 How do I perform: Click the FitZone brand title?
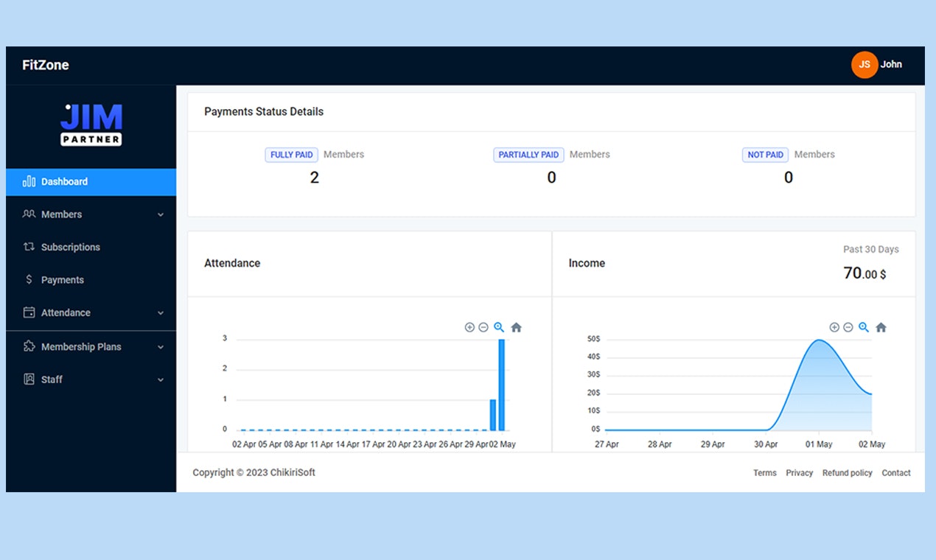coord(46,65)
